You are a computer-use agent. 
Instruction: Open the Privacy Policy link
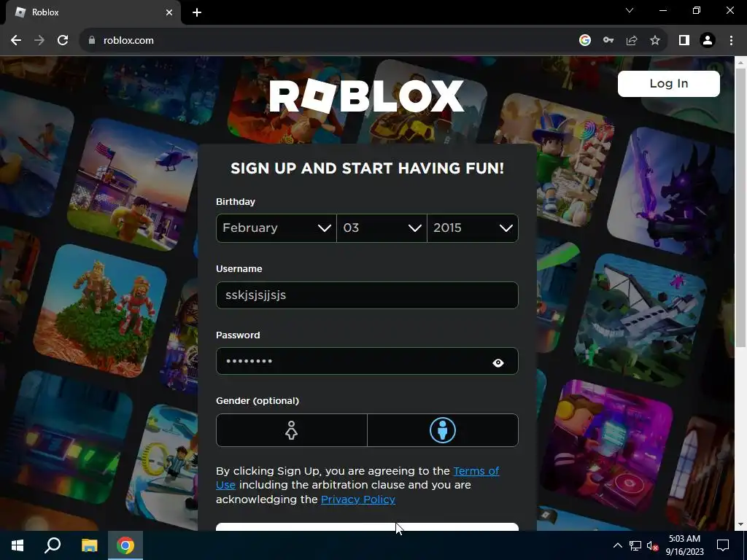357,499
